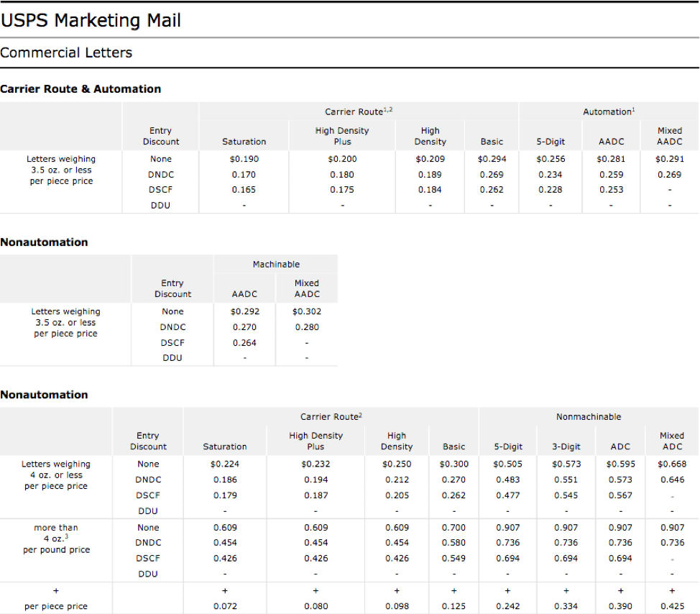This screenshot has height=614, width=700.
Task: Select the 0.098 per piece High Density value
Action: pyautogui.click(x=397, y=606)
